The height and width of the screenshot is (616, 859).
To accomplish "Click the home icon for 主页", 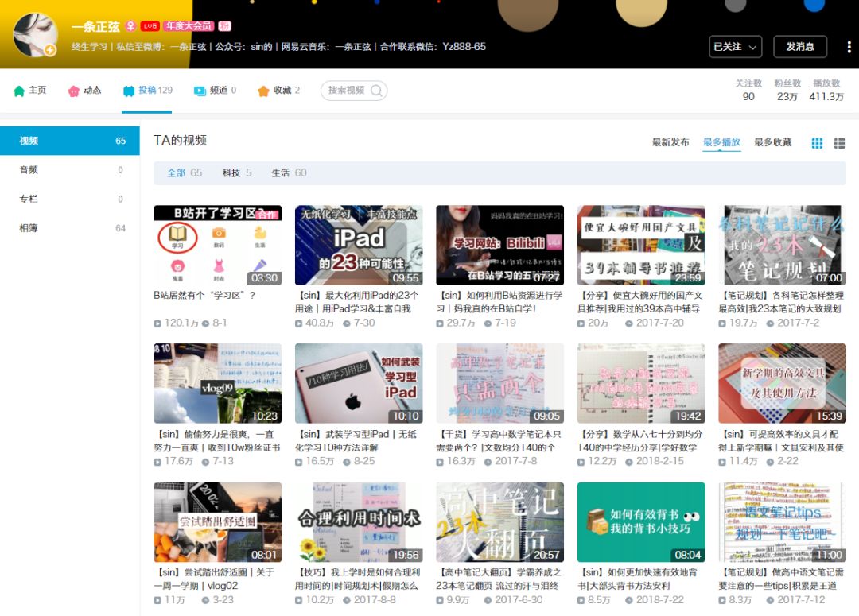I will [19, 91].
